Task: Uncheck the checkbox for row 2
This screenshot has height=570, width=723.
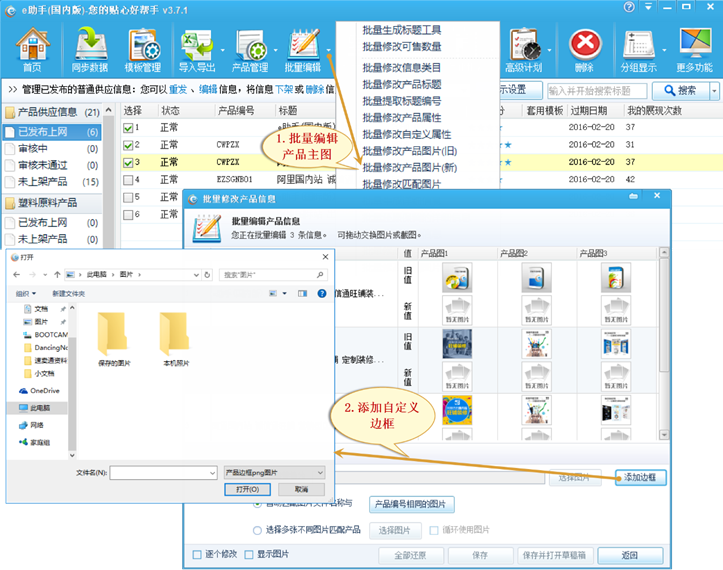Action: coord(128,145)
